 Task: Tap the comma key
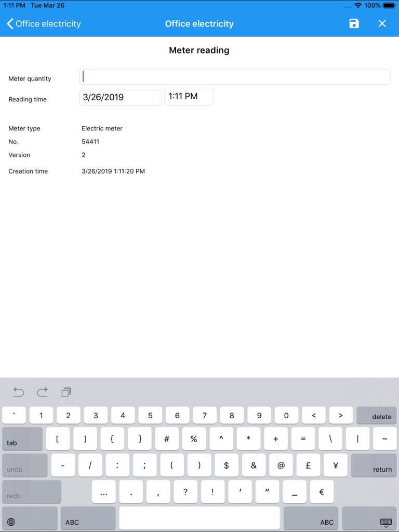pos(158,491)
